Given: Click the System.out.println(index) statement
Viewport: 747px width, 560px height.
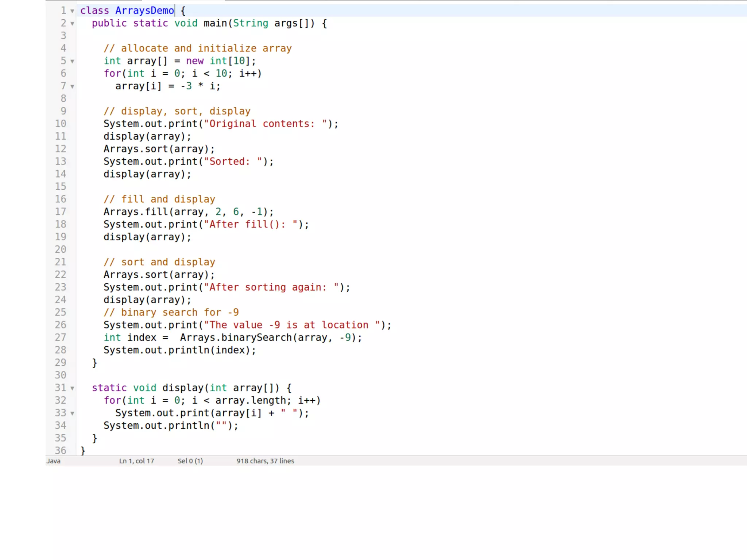Looking at the screenshot, I should (x=179, y=350).
